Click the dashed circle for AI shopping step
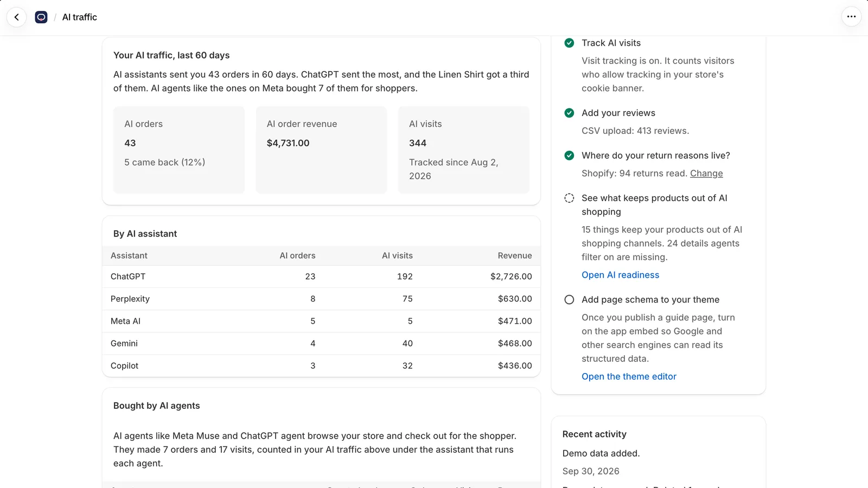Image resolution: width=868 pixels, height=488 pixels. tap(569, 198)
